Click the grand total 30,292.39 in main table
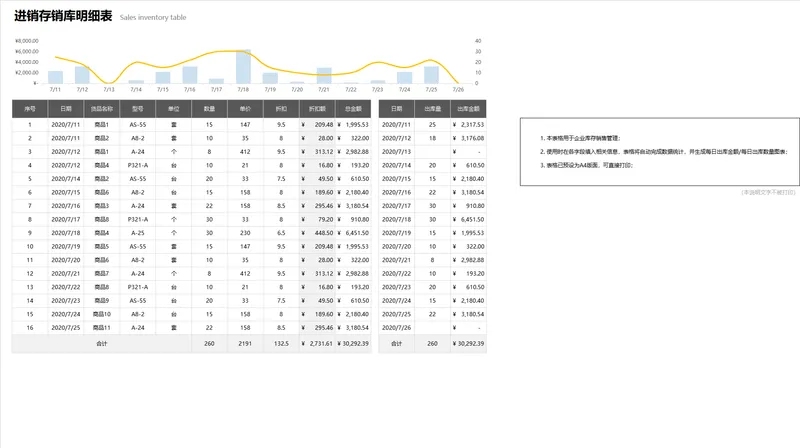 [x=353, y=343]
